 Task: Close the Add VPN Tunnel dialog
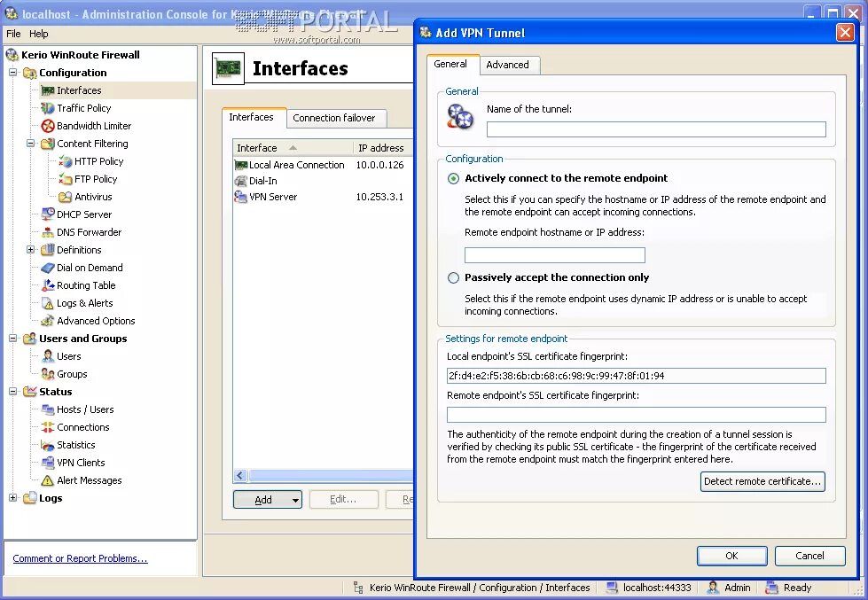pyautogui.click(x=845, y=33)
